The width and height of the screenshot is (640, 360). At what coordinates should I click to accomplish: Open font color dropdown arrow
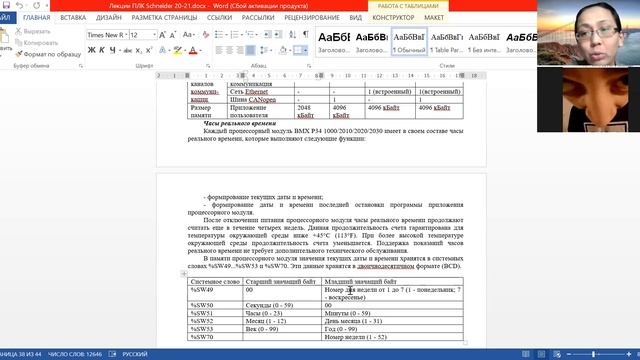coord(200,51)
